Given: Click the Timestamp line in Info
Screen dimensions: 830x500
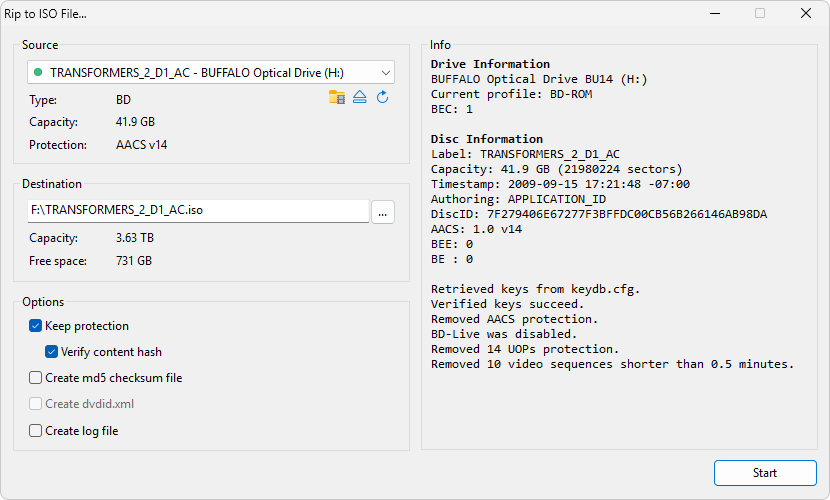Looking at the screenshot, I should pyautogui.click(x=560, y=184).
